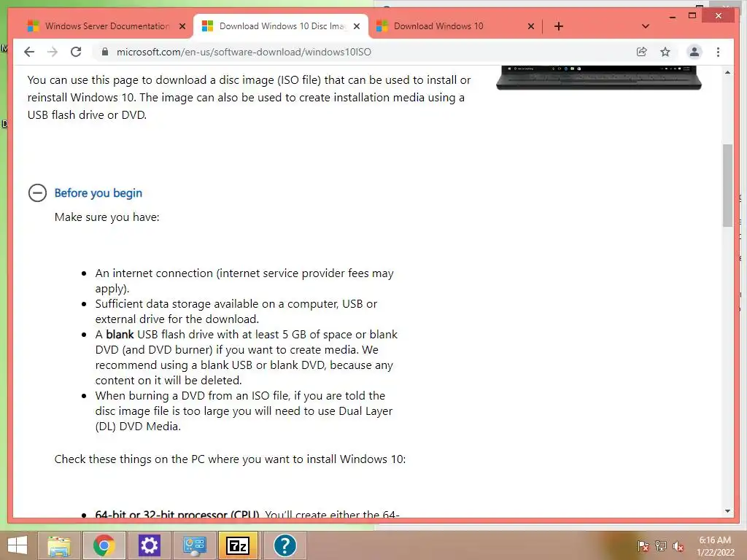Viewport: 747px width, 560px height.
Task: Open the Action Center flag tray icon
Action: (643, 546)
